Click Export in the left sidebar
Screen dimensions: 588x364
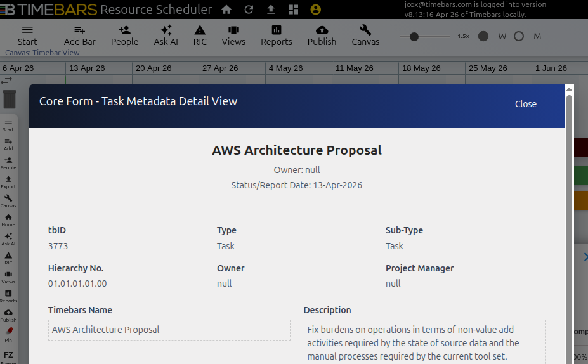[x=8, y=183]
